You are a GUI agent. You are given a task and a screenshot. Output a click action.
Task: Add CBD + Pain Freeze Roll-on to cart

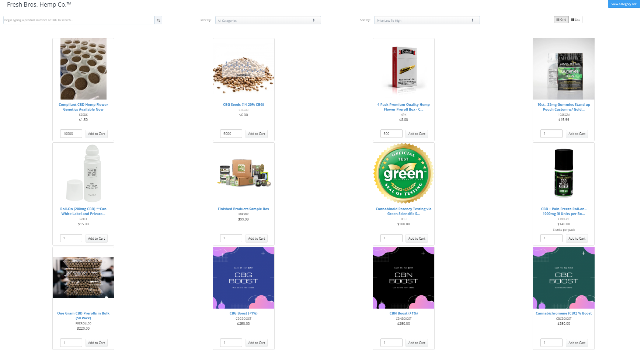577,239
